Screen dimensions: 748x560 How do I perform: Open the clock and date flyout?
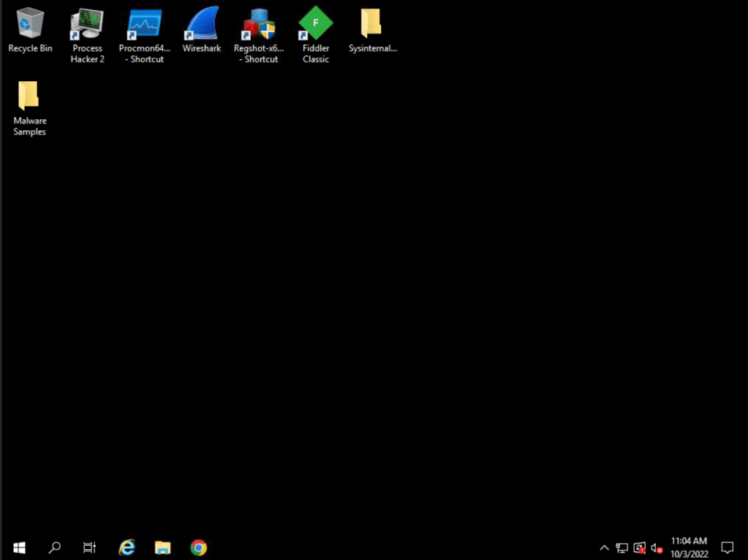(689, 547)
